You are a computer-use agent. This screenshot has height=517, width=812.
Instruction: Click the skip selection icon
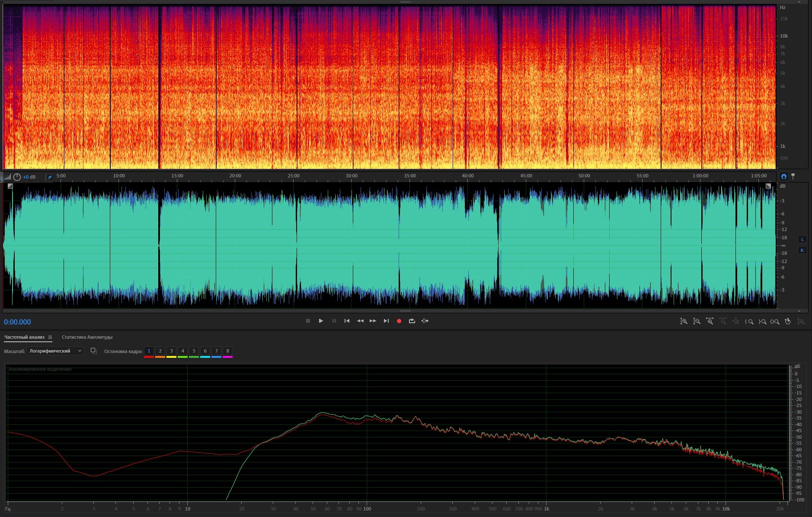pyautogui.click(x=425, y=321)
